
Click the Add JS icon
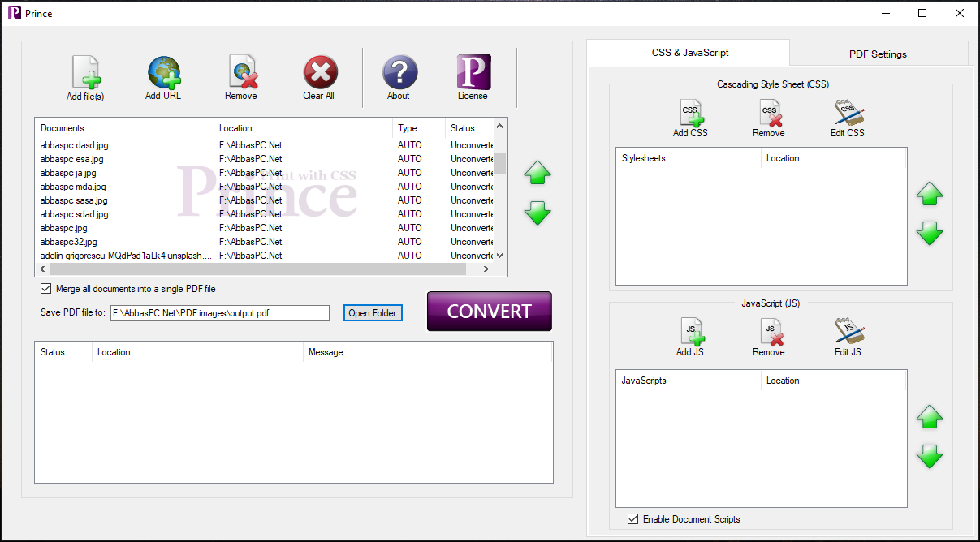pos(691,332)
